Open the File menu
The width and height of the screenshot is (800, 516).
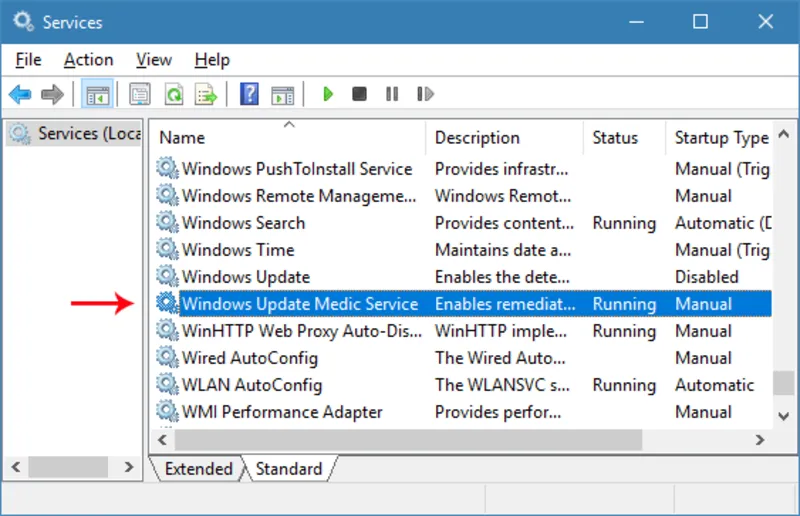[x=28, y=60]
